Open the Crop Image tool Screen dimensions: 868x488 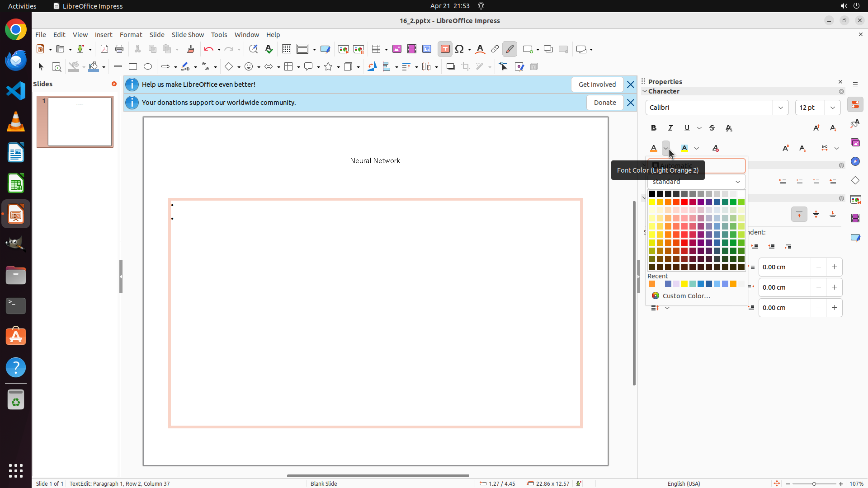coord(466,67)
